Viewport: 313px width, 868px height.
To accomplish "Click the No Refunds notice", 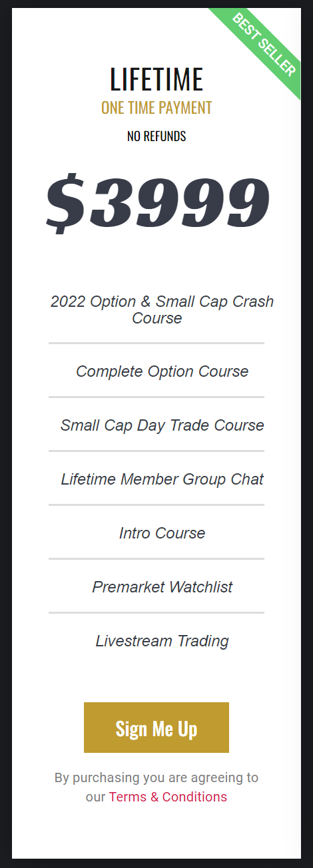I will (x=156, y=136).
